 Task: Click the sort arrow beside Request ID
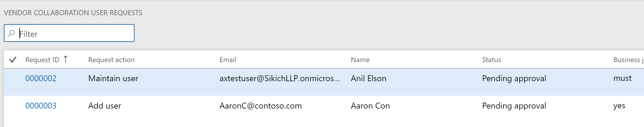[66, 59]
